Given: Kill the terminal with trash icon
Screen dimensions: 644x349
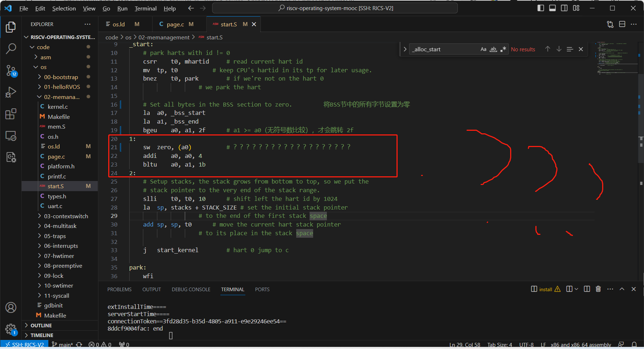Looking at the screenshot, I should click(598, 289).
